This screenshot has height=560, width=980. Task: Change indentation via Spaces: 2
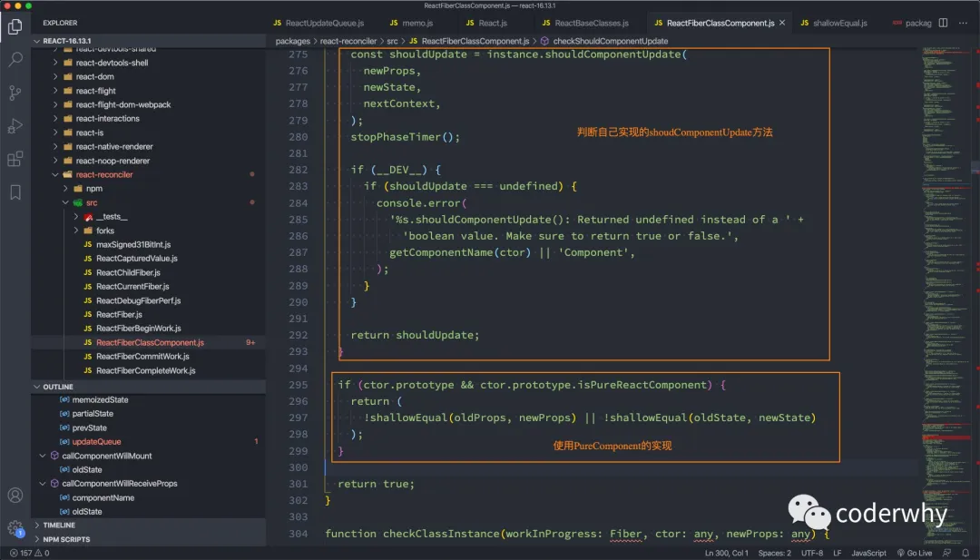[774, 553]
